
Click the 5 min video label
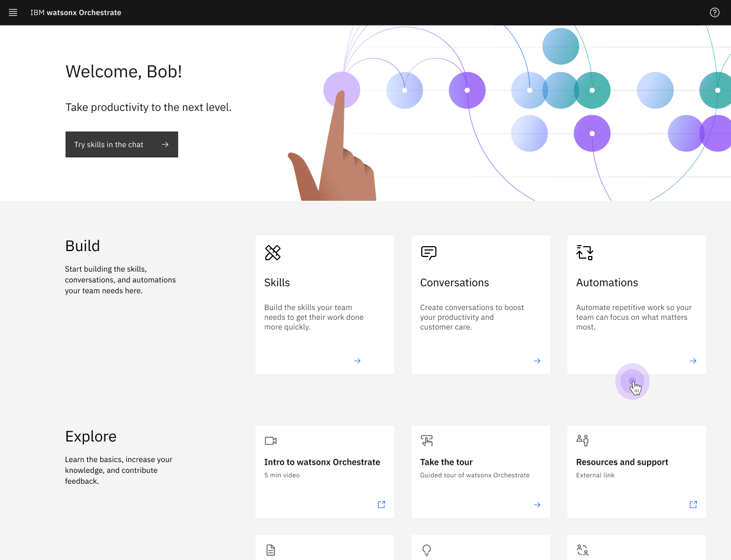click(282, 475)
